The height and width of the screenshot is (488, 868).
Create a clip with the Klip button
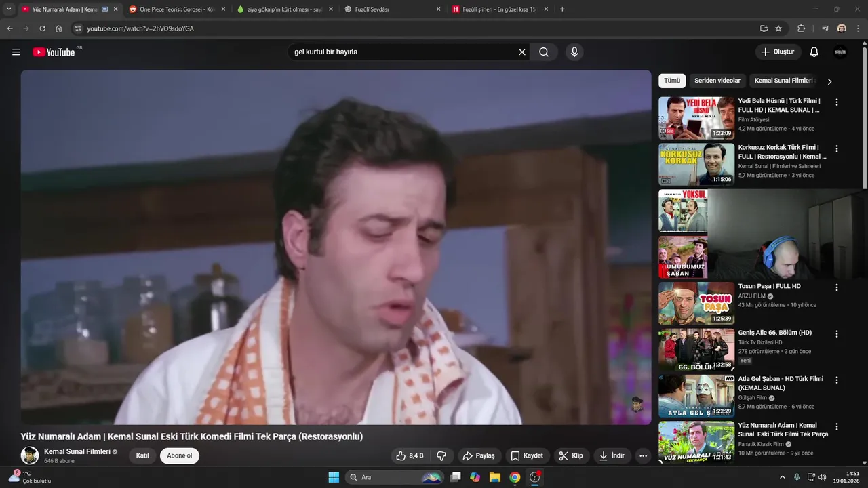(571, 455)
